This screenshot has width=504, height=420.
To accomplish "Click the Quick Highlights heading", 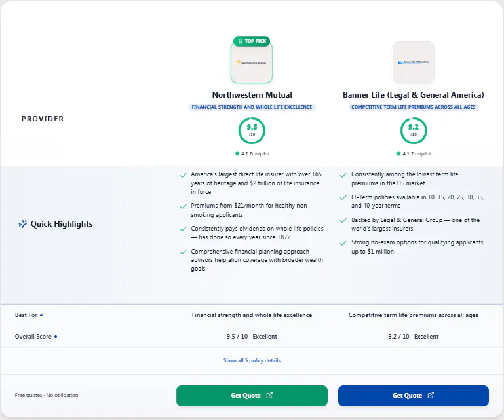I will pos(62,224).
